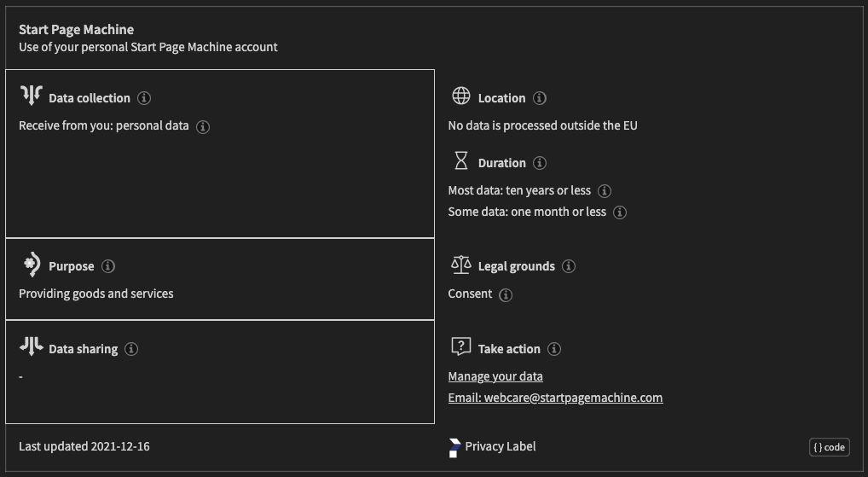Click the question bubble icon beside Take action
This screenshot has height=477, width=868.
461,346
